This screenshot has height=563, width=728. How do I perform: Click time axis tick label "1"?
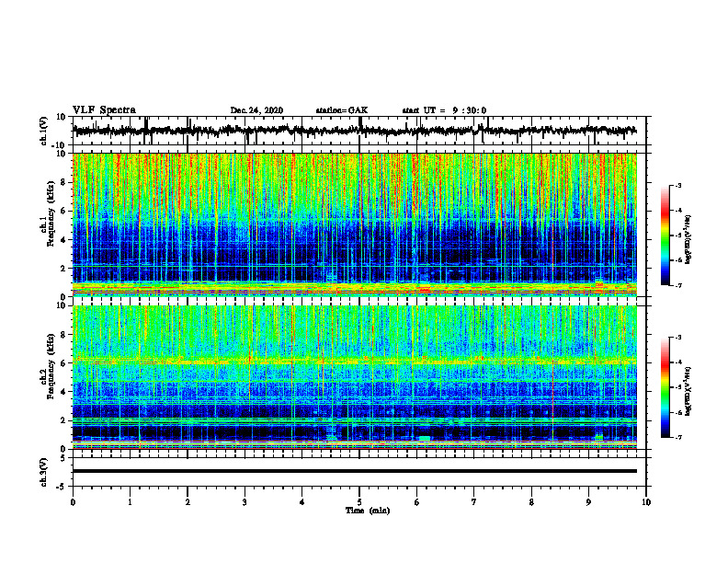pyautogui.click(x=130, y=502)
